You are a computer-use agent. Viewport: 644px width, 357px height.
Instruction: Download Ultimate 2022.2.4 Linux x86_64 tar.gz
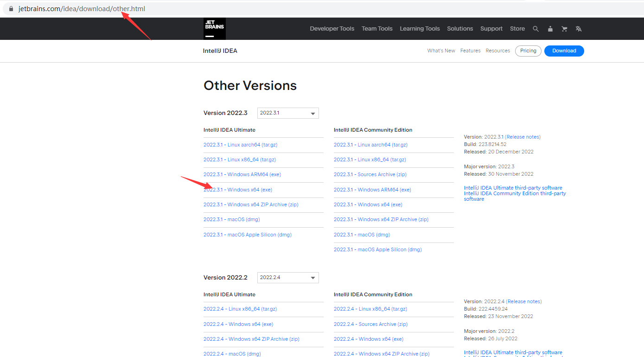(x=240, y=309)
